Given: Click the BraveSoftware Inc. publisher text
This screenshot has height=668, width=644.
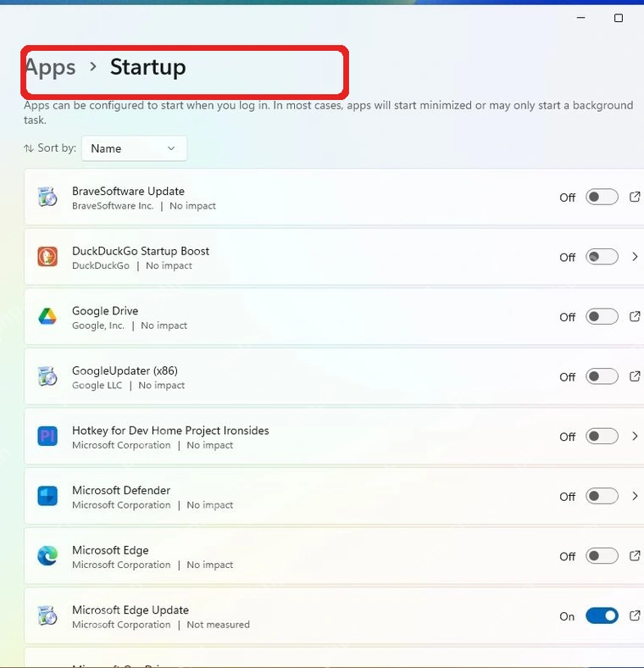Looking at the screenshot, I should coord(113,206).
